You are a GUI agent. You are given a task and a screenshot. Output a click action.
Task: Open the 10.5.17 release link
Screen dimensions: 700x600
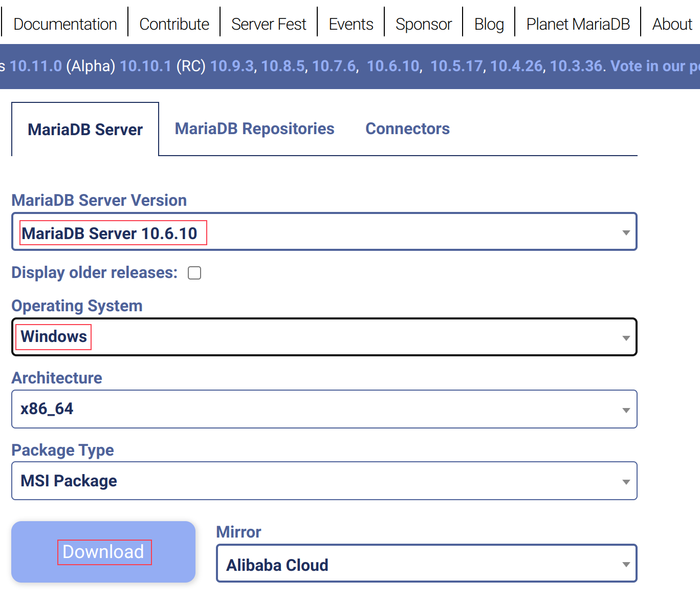point(456,66)
